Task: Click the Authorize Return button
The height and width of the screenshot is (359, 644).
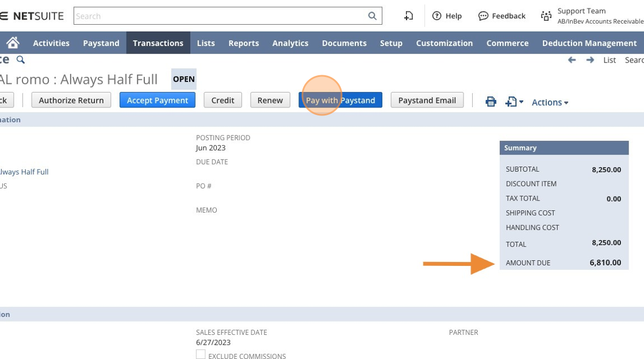Action: (x=71, y=100)
